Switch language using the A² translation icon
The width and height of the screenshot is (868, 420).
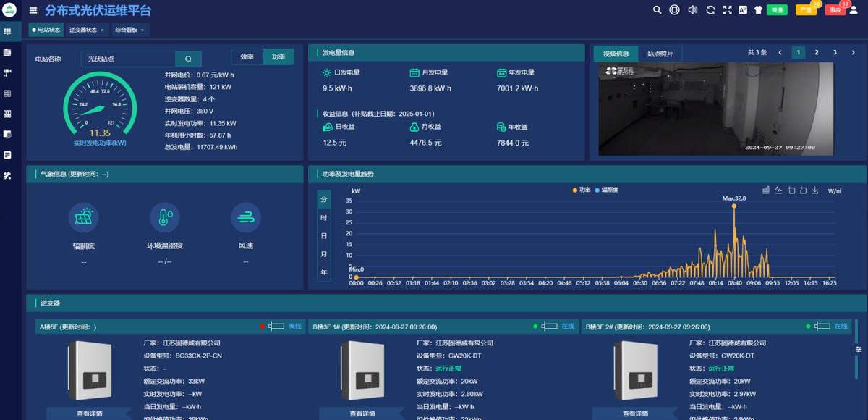pyautogui.click(x=743, y=11)
